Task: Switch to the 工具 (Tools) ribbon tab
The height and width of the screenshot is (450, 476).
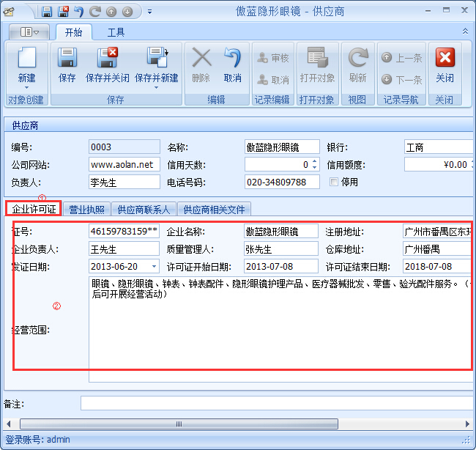Action: [x=116, y=32]
